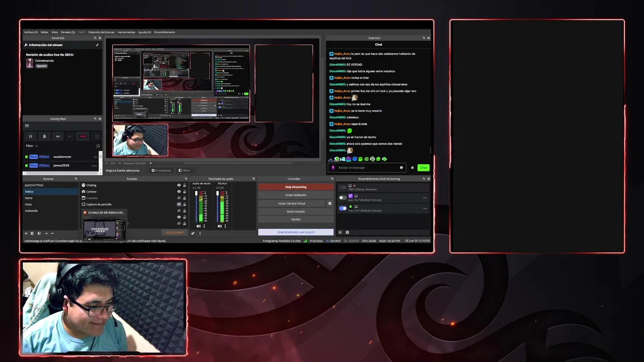Mute Audio del escritorio speaker icon
Viewport: 644px width, 362px height.
[x=198, y=226]
